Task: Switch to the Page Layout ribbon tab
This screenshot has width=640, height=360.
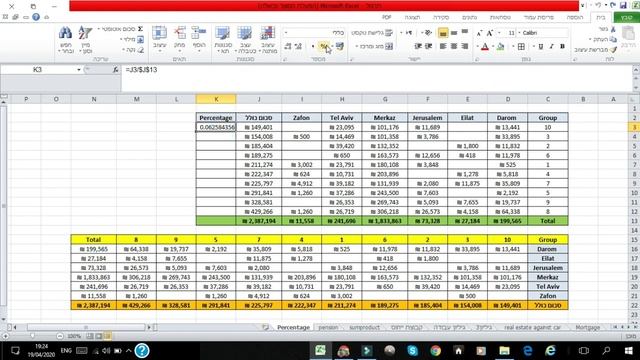Action: point(539,17)
